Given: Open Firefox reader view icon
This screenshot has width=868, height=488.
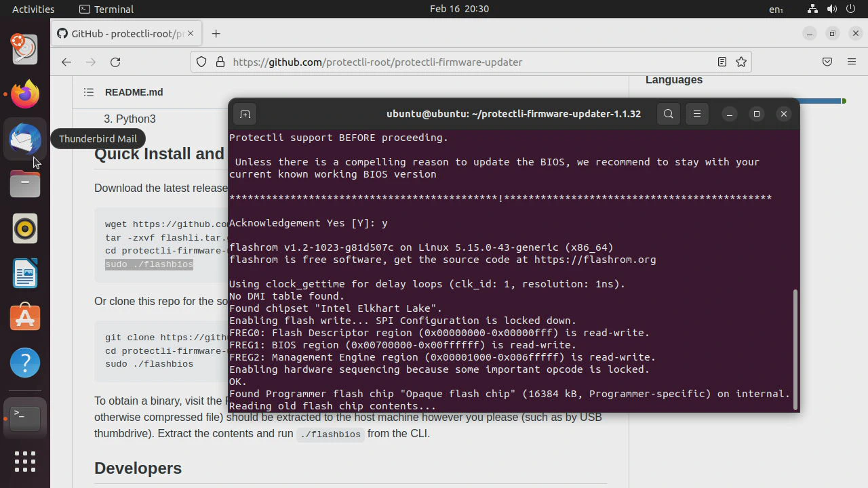Looking at the screenshot, I should 722,62.
